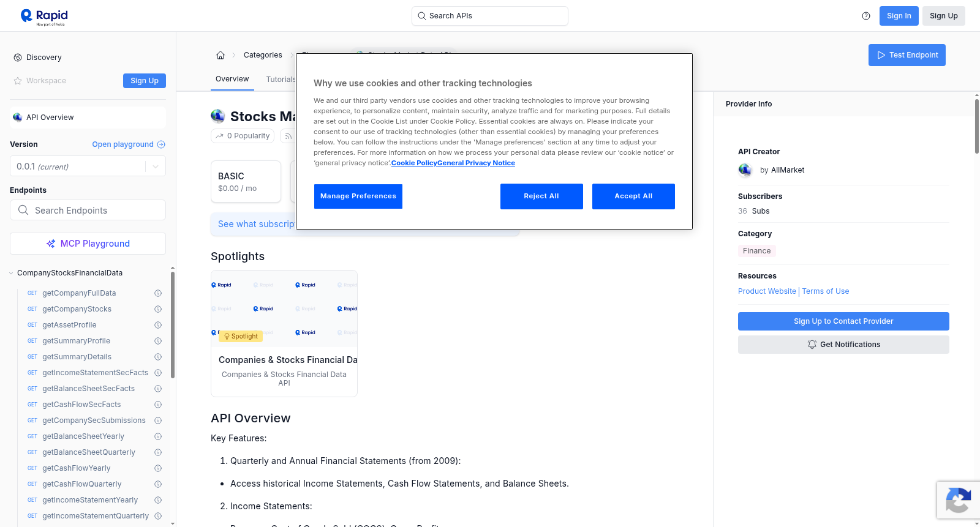Viewport: 980px width, 527px height.
Task: Open Manage Preferences for cookies
Action: click(x=358, y=196)
